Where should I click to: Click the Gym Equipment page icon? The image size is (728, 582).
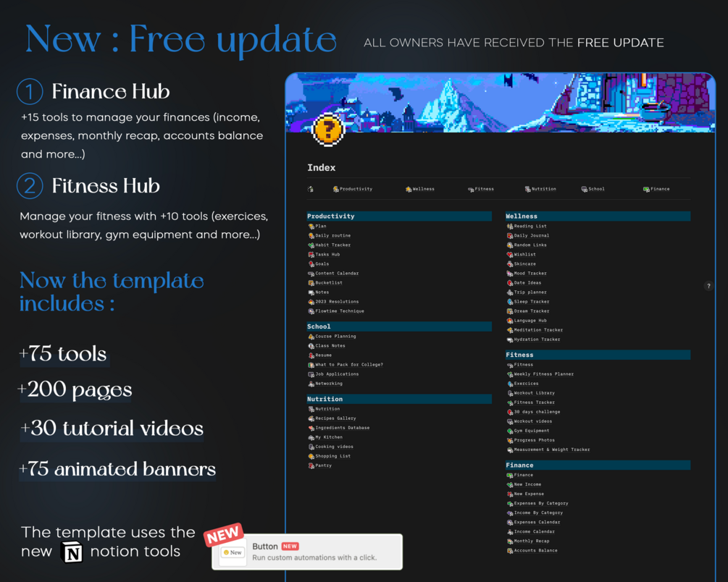click(x=510, y=431)
